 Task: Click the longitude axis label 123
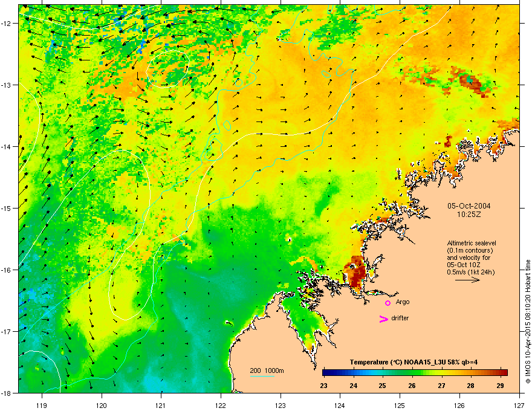click(281, 405)
